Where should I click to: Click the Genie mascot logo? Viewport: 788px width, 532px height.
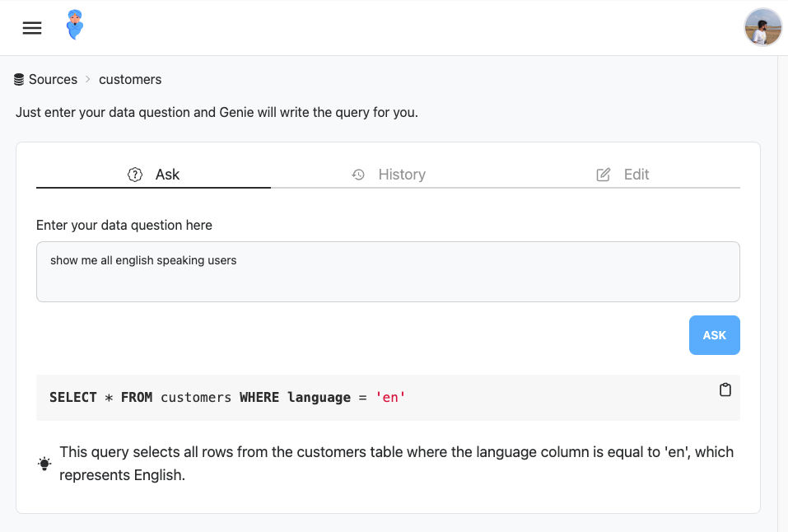click(x=75, y=26)
